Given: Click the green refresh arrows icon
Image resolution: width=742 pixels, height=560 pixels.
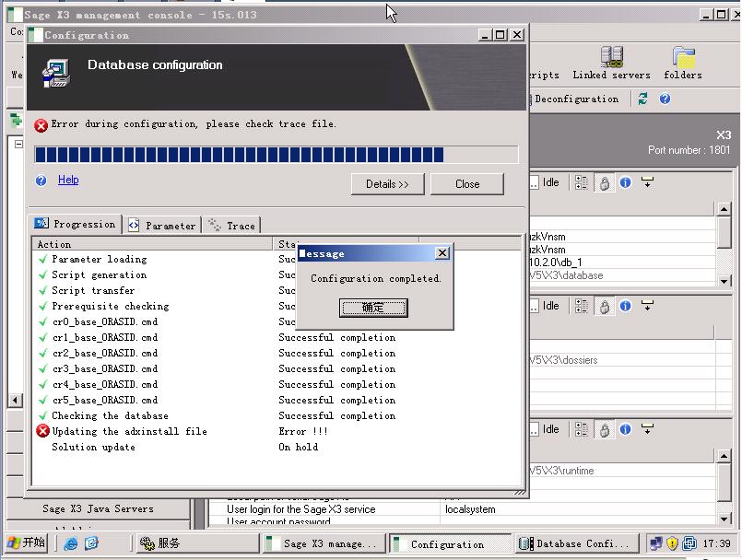Looking at the screenshot, I should click(642, 99).
